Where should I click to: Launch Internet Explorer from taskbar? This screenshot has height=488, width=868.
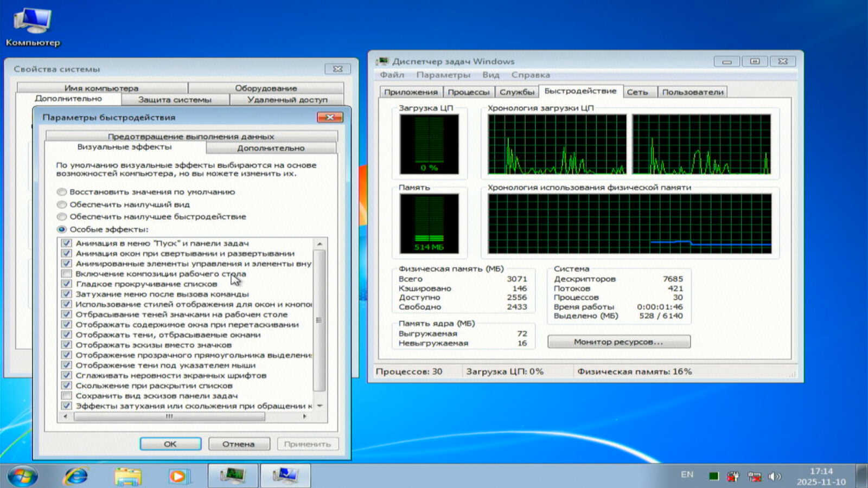pyautogui.click(x=76, y=476)
